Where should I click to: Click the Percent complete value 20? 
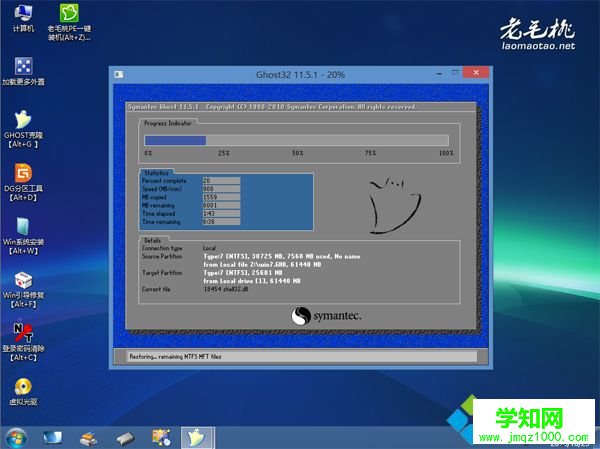(x=221, y=180)
